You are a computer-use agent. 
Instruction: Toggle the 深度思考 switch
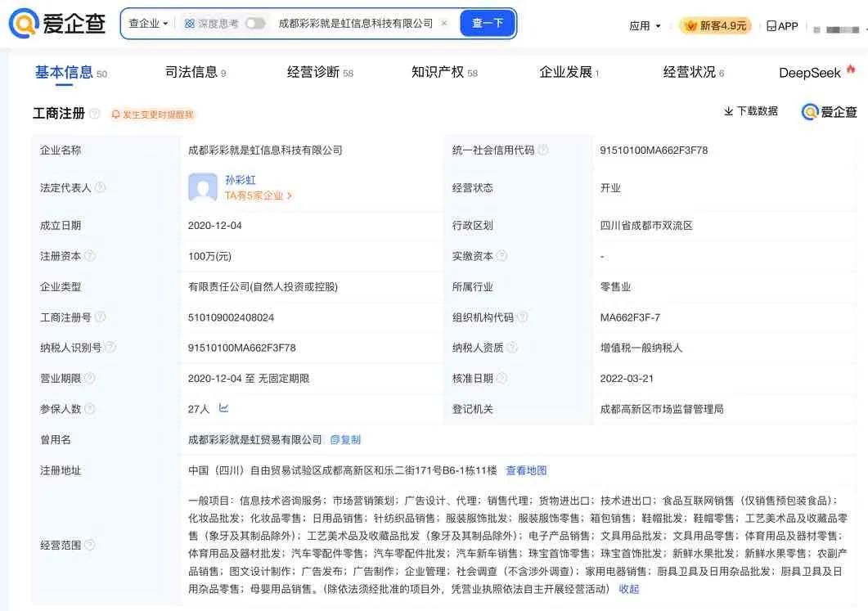click(255, 24)
